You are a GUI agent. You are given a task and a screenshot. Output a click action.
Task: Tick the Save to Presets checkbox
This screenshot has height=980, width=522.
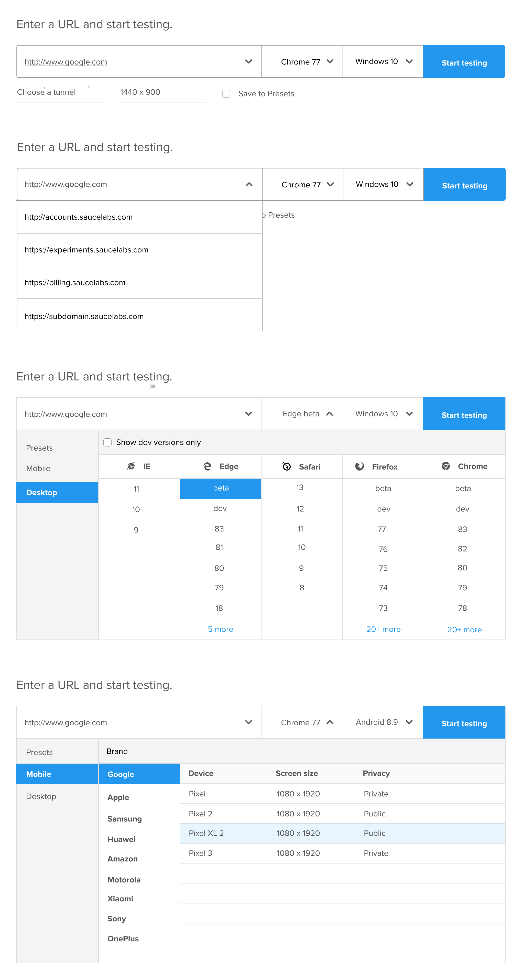click(226, 94)
